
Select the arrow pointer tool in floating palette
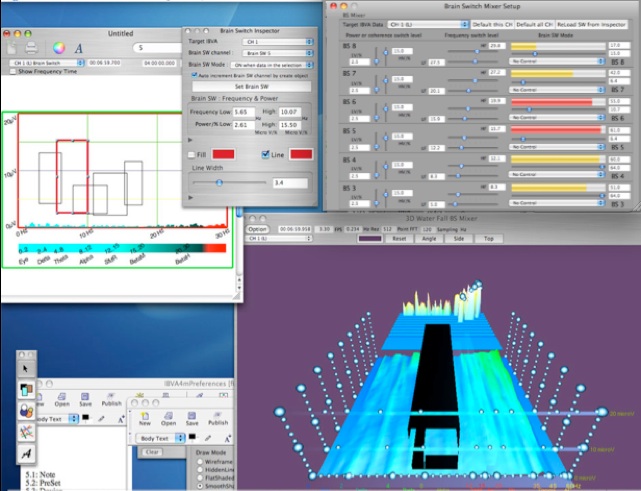coord(26,366)
